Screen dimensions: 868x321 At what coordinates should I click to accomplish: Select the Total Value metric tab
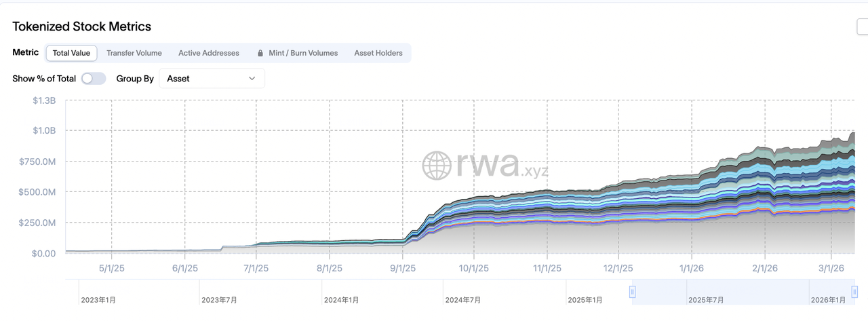coord(71,53)
